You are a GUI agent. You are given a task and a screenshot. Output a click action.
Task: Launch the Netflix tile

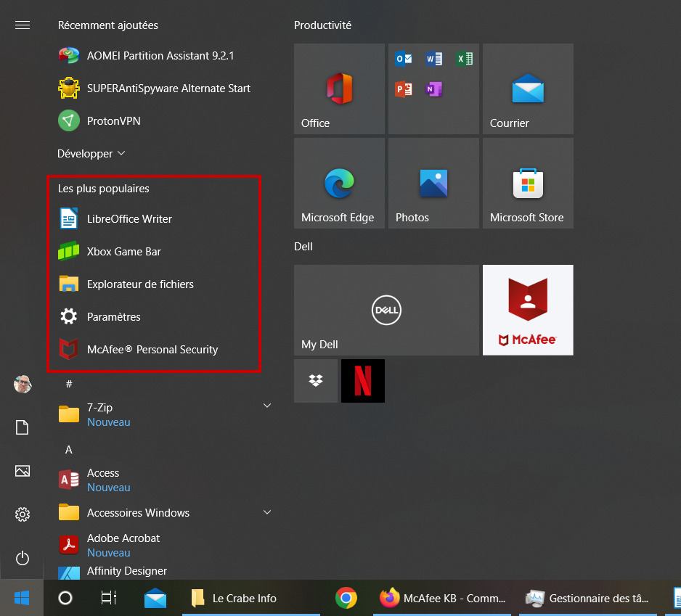coord(363,381)
